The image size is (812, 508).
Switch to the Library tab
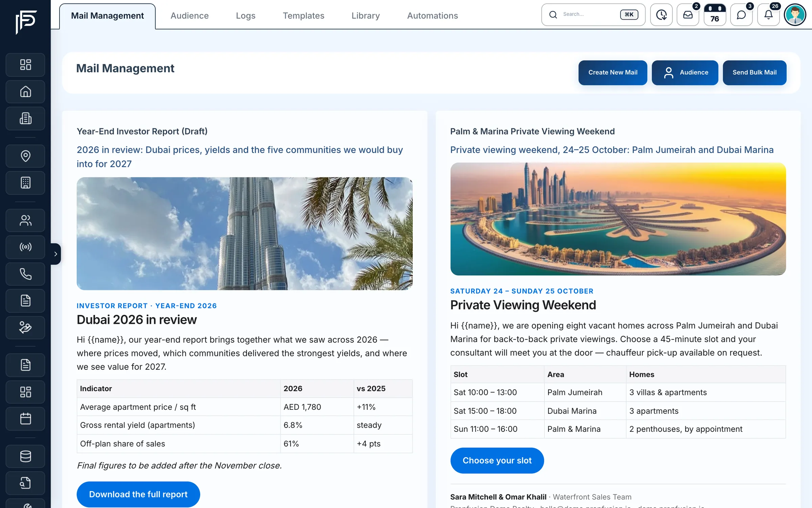[366, 16]
